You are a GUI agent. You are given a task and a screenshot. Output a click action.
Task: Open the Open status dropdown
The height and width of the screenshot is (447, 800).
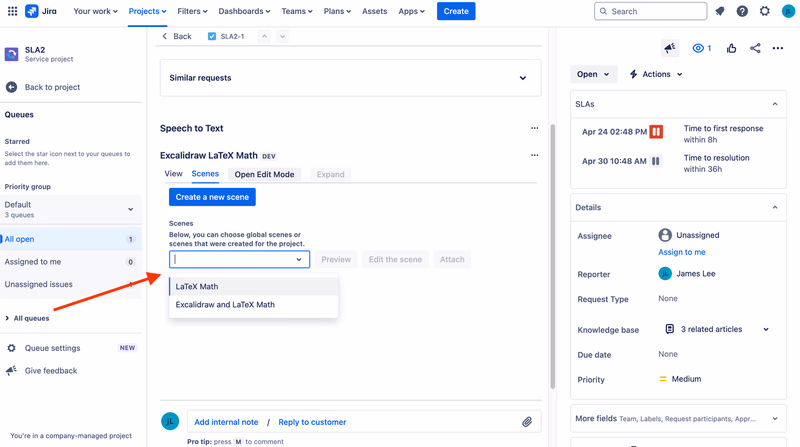(x=593, y=74)
